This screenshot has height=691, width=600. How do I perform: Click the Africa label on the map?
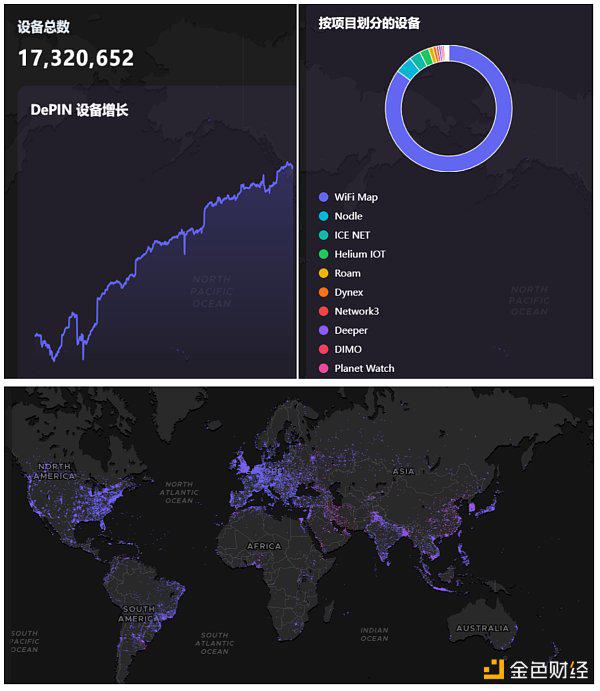264,546
